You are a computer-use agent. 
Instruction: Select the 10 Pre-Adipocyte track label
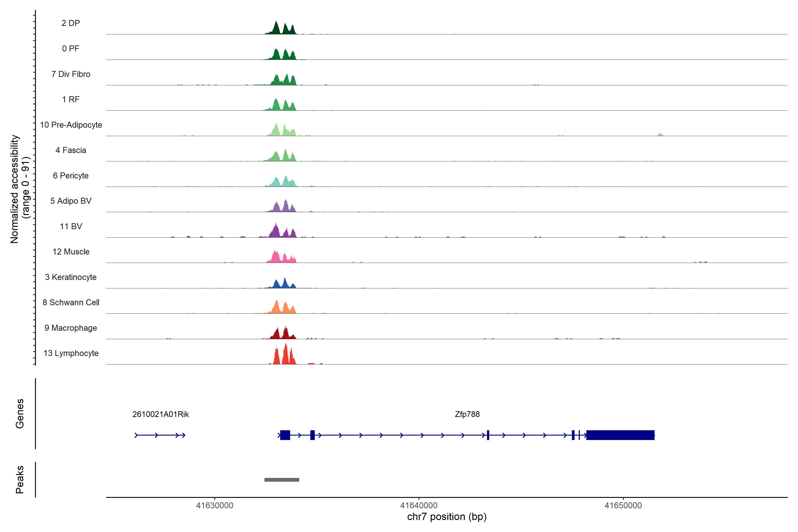point(71,125)
